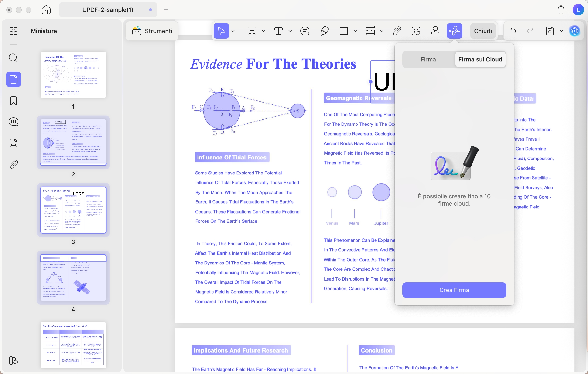Select the thumbnails panel icon in sidebar
The height and width of the screenshot is (374, 588).
(14, 79)
